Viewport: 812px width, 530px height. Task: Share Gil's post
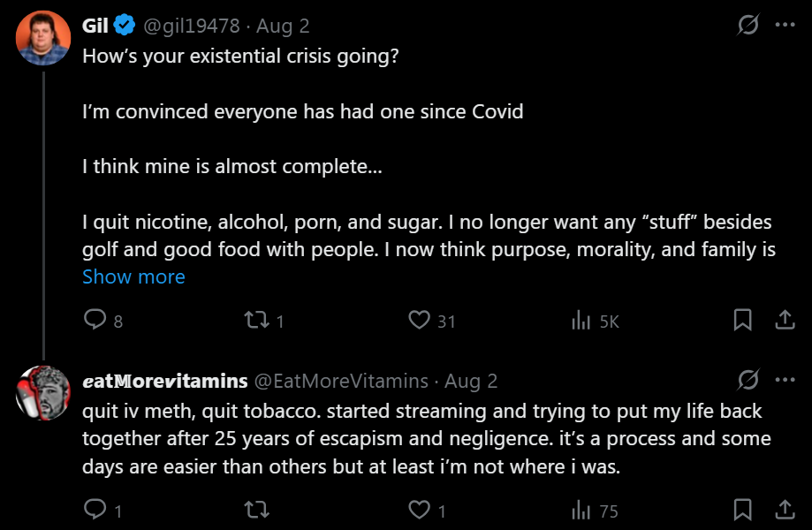coord(785,321)
